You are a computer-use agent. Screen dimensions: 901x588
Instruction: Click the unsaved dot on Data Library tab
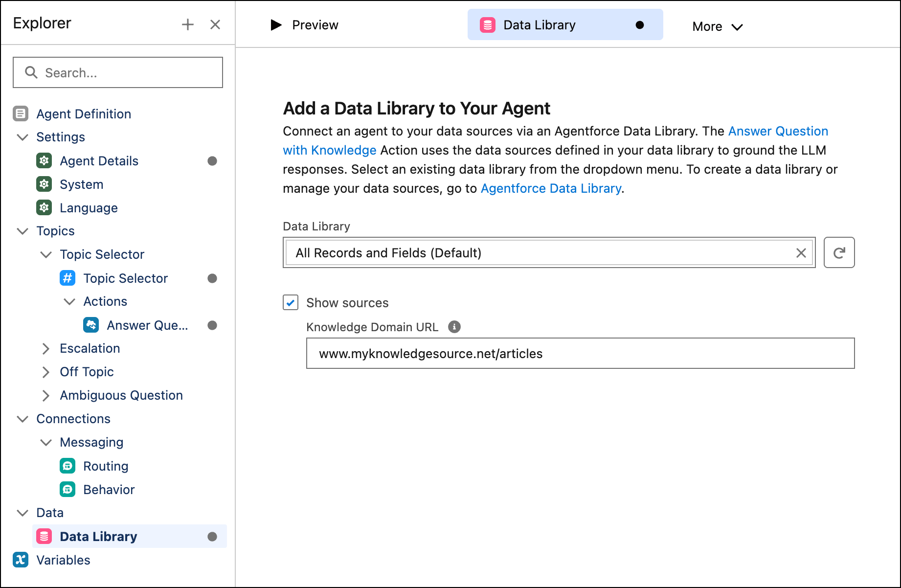640,25
